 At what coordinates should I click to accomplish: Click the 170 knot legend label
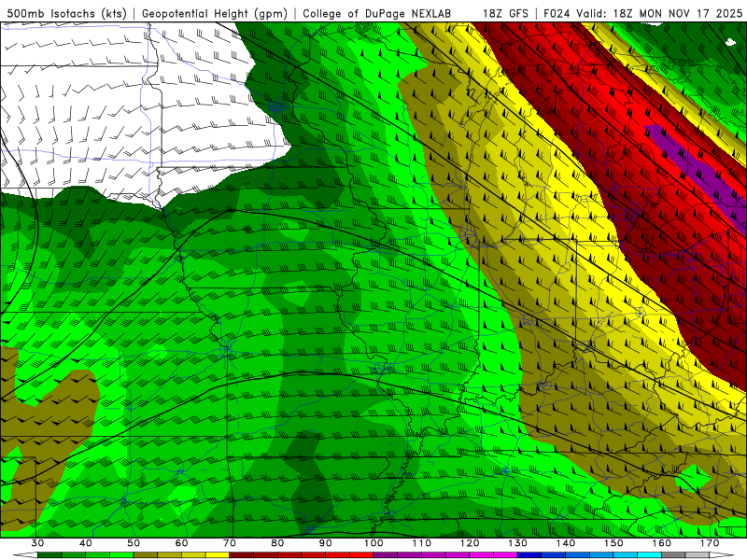(710, 543)
